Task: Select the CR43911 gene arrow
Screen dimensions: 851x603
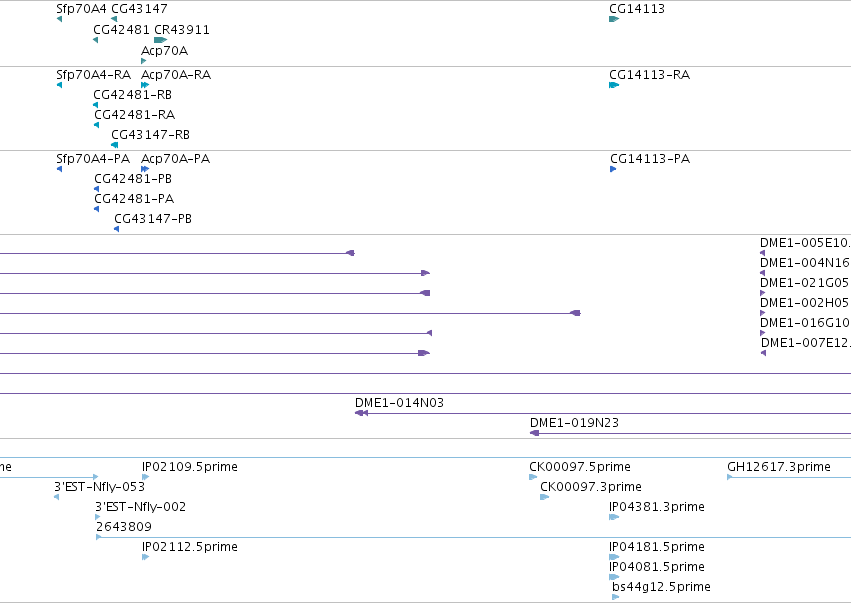Action: 161,40
